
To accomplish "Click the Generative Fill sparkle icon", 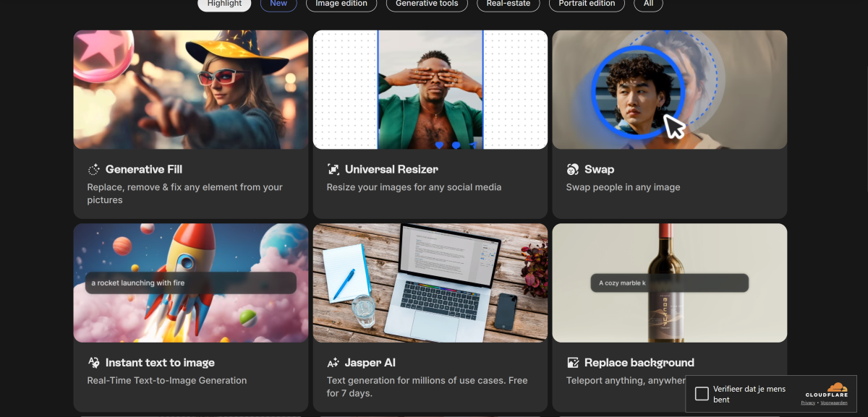I will (x=93, y=170).
